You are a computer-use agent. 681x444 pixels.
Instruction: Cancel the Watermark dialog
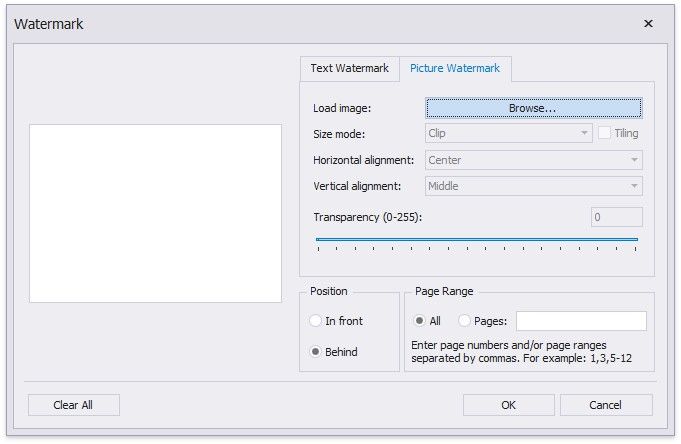(606, 405)
